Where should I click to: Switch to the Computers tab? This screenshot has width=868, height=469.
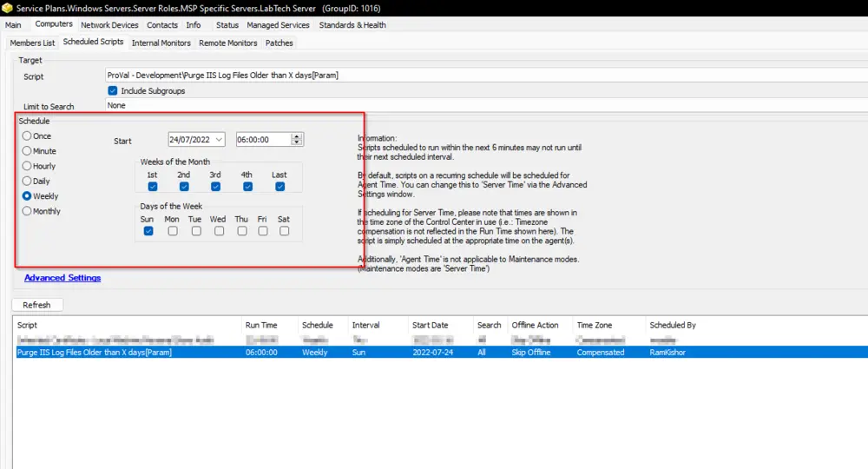(x=54, y=24)
